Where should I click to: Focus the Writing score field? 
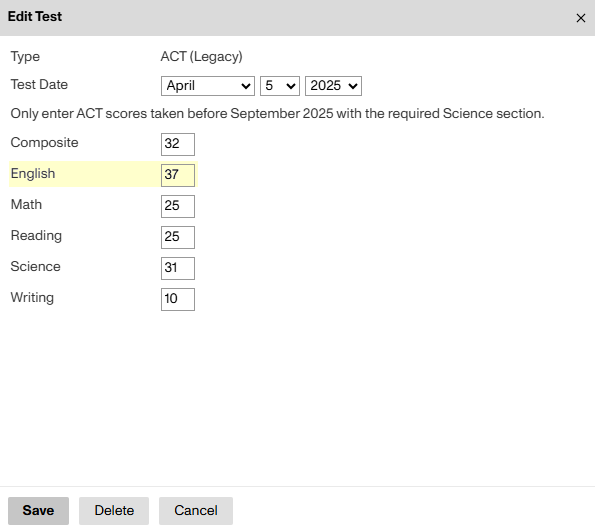(x=178, y=299)
